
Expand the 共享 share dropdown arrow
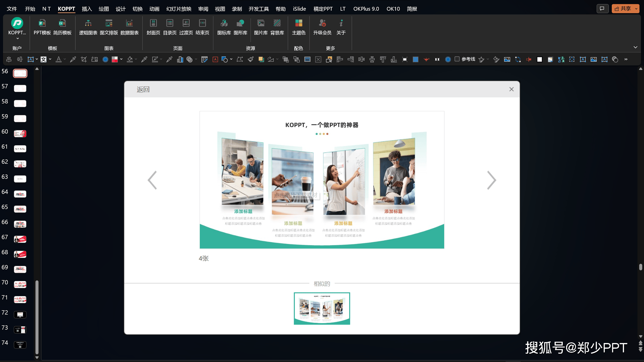coord(636,9)
